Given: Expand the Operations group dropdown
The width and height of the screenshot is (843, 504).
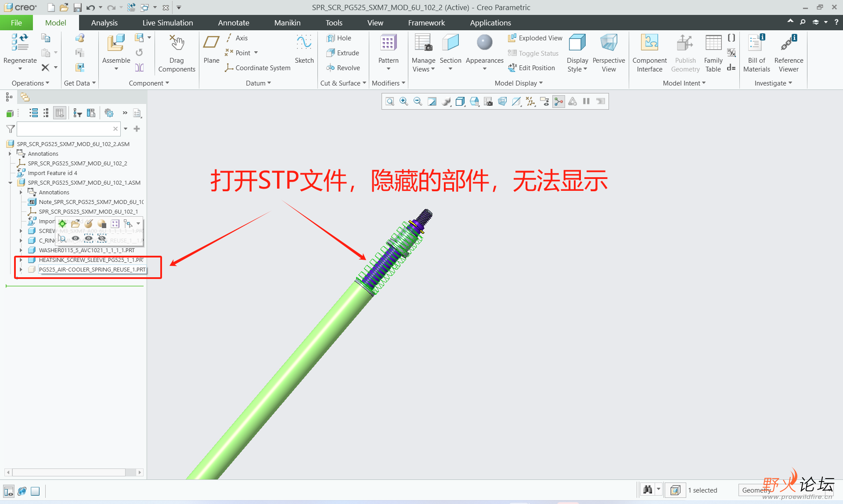Looking at the screenshot, I should [x=30, y=83].
